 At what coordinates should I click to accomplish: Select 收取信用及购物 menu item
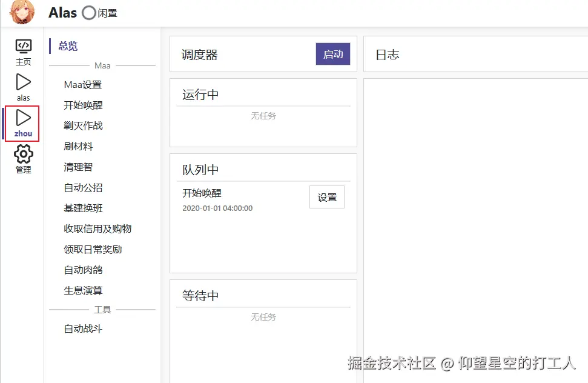click(x=97, y=229)
